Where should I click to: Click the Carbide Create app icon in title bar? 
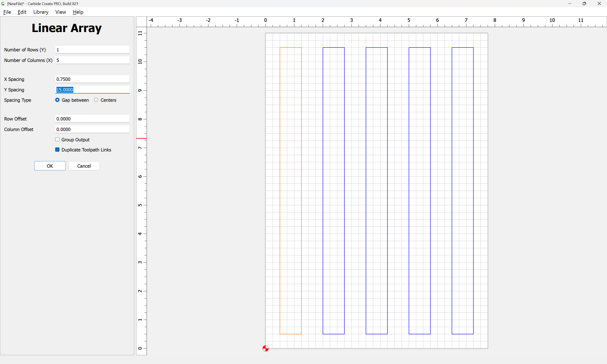click(3, 3)
